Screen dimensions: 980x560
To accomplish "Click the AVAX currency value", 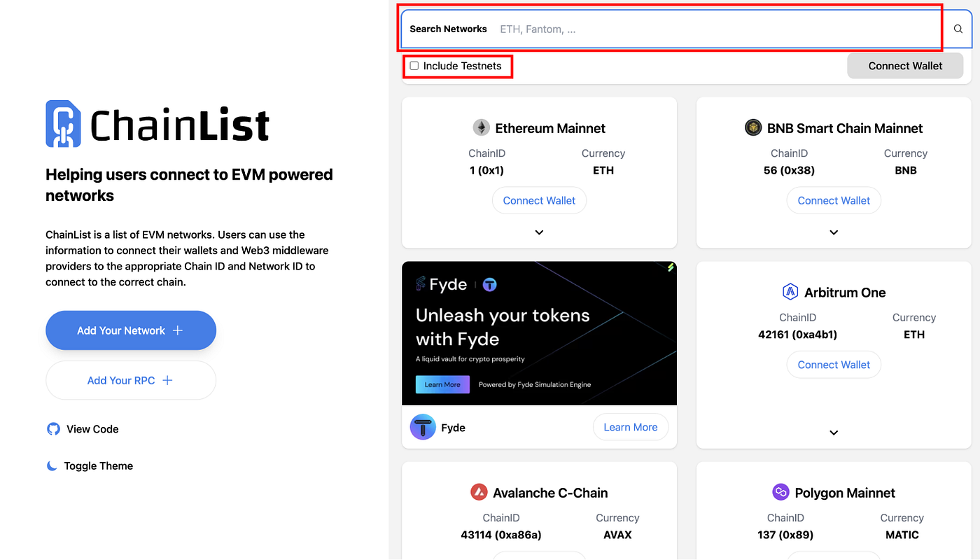I will pyautogui.click(x=617, y=535).
